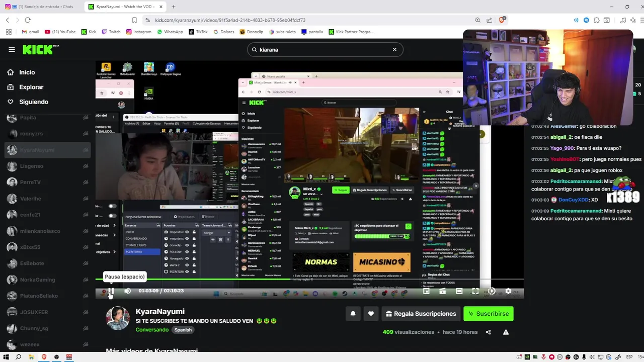Reload the current page
The width and height of the screenshot is (644, 362).
28,20
